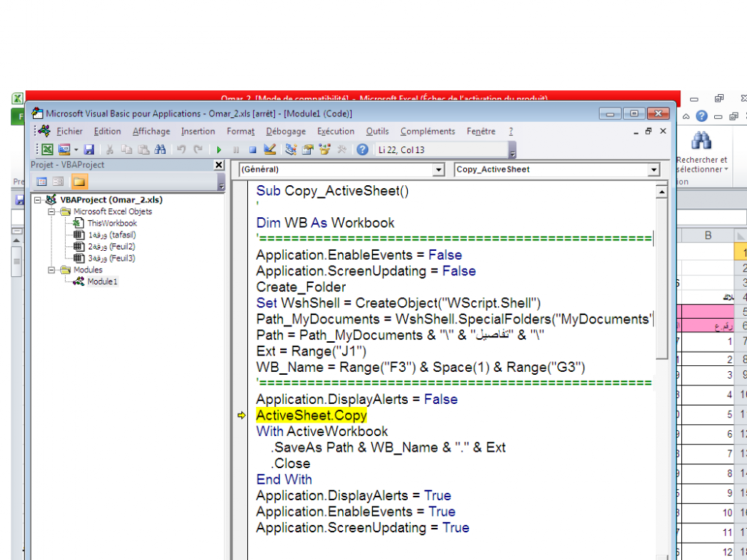747x560 pixels.
Task: Open Find with the binoculars icon in the VBA toolbar
Action: click(160, 149)
